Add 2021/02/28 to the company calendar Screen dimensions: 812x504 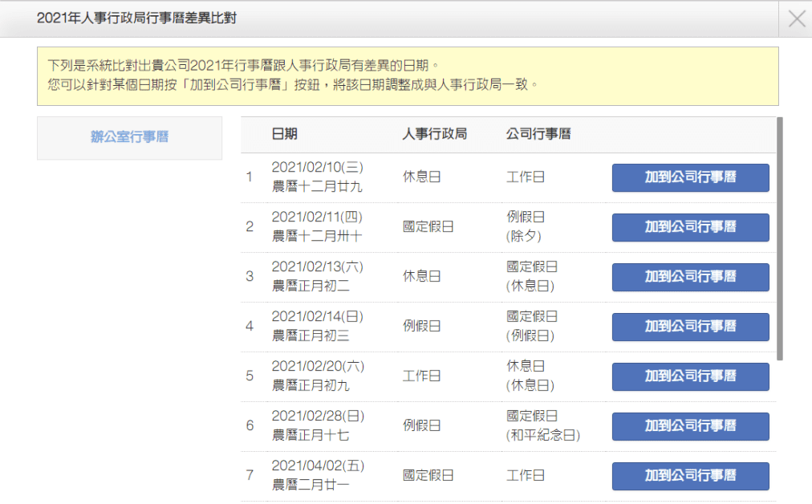(690, 426)
